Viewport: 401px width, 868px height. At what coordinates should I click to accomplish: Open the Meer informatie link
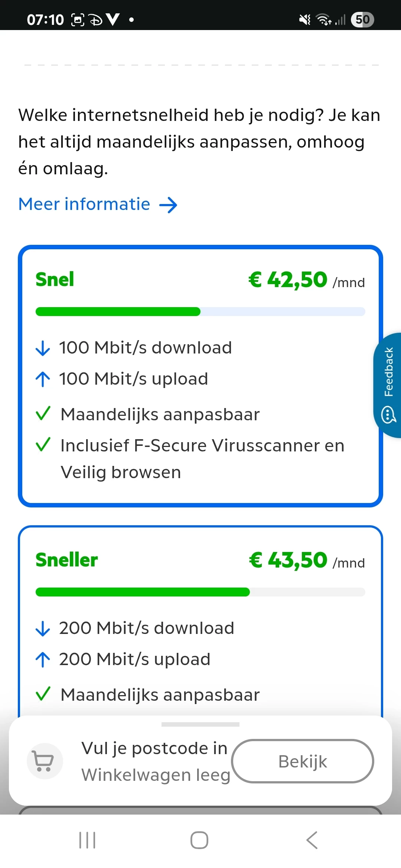pos(84,204)
